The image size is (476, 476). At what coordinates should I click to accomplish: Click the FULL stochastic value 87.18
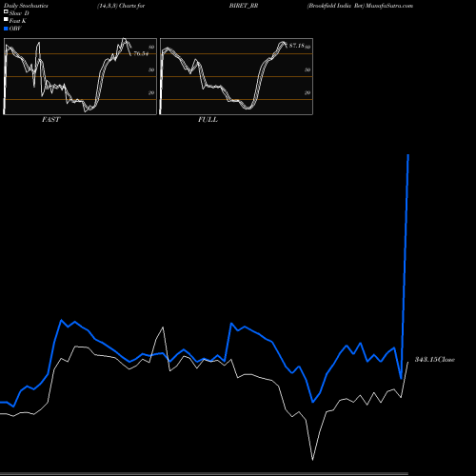point(297,46)
